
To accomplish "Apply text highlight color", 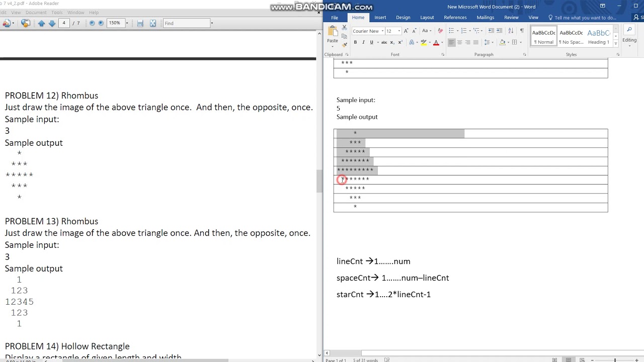I will pyautogui.click(x=424, y=43).
